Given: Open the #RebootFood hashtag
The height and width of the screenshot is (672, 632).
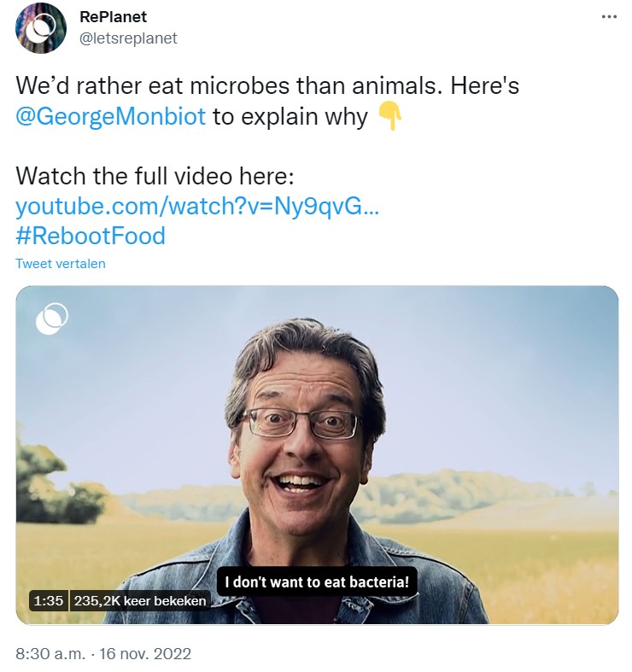Looking at the screenshot, I should (91, 236).
